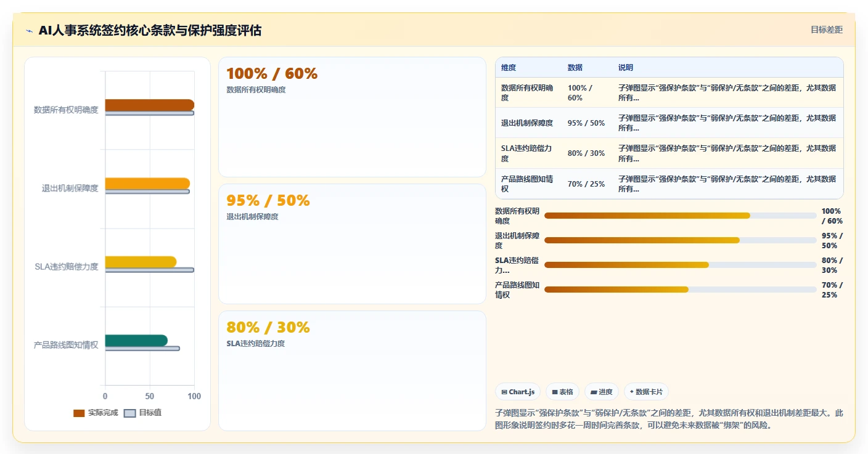
Task: Click the 数据所有权明确度 progress bar
Action: [x=681, y=216]
